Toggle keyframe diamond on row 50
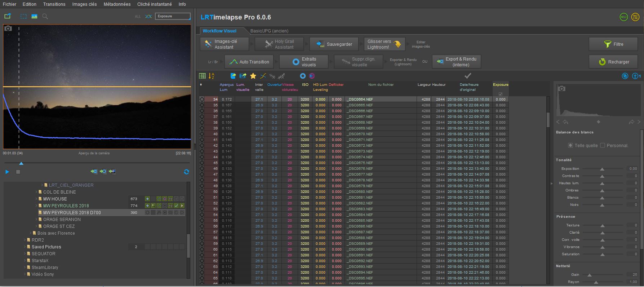644x287 pixels. 202,191
